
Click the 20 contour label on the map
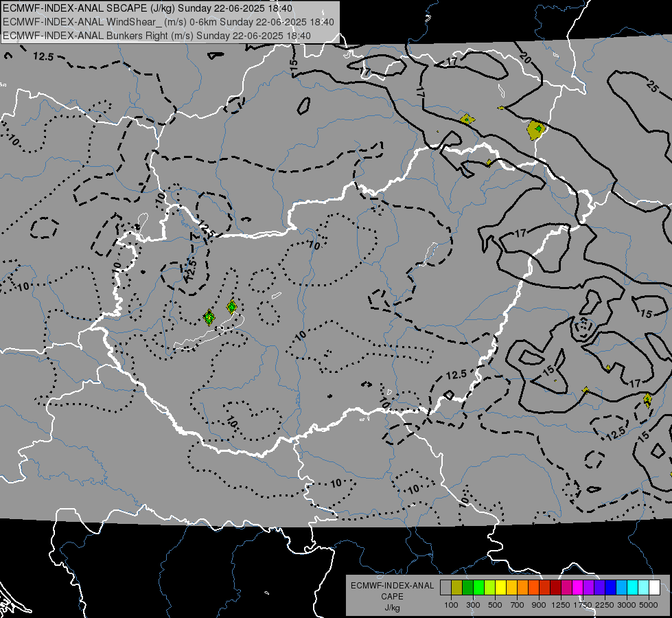tap(525, 58)
